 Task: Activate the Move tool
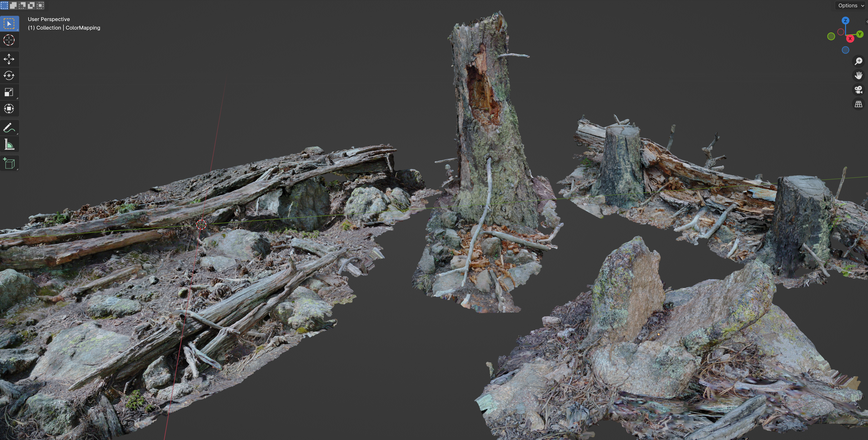[9, 59]
